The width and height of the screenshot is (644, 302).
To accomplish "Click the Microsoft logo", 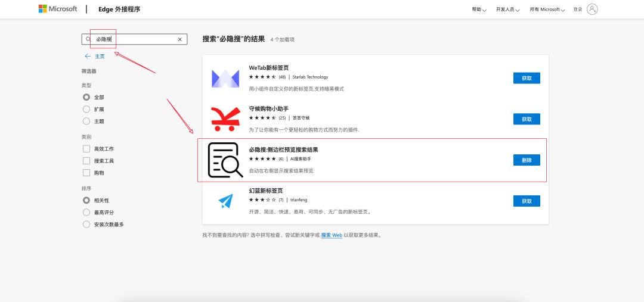I will tap(58, 9).
